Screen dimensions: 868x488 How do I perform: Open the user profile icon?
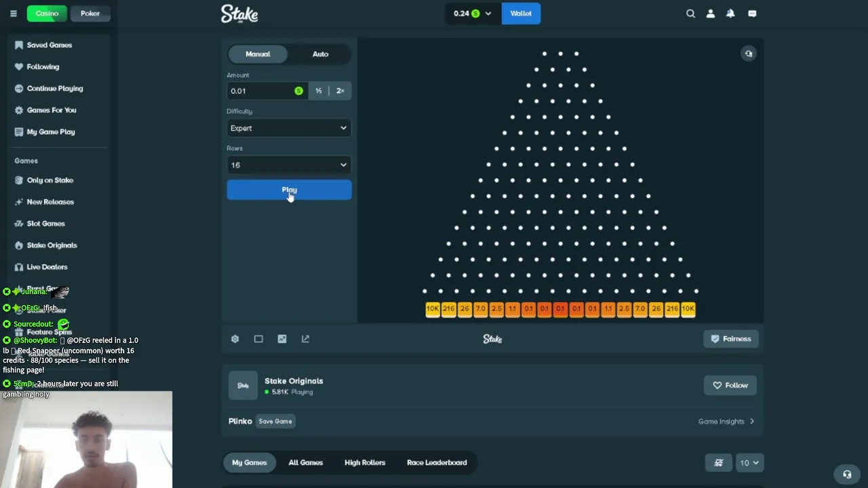(x=711, y=14)
